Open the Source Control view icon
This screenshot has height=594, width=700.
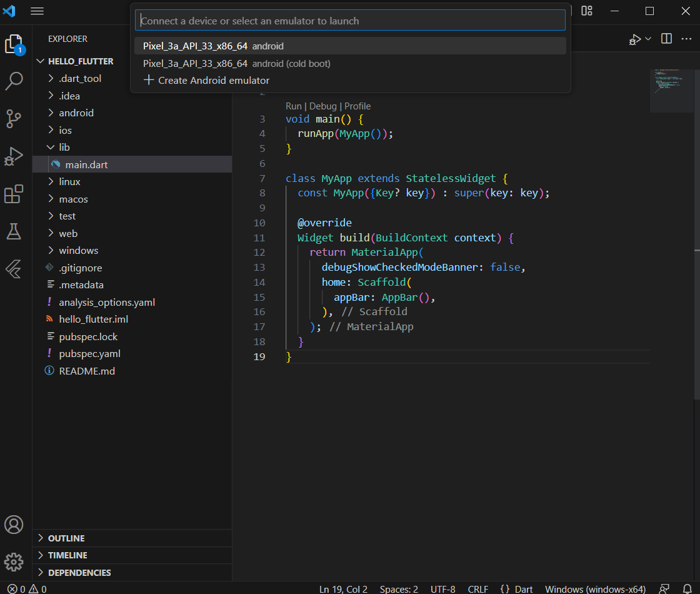tap(14, 119)
